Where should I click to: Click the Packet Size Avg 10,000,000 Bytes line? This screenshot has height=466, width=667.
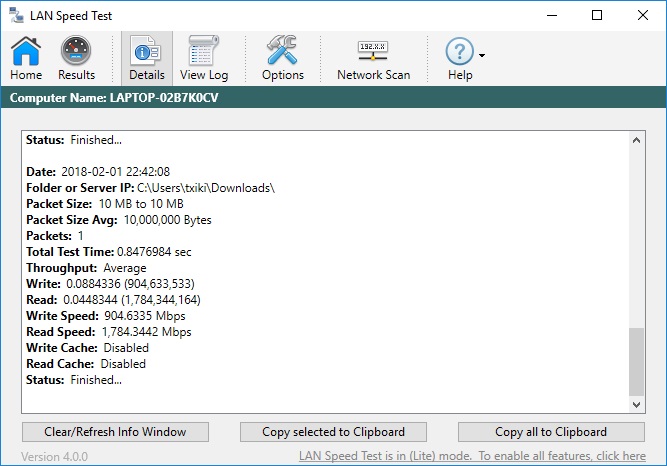point(119,220)
